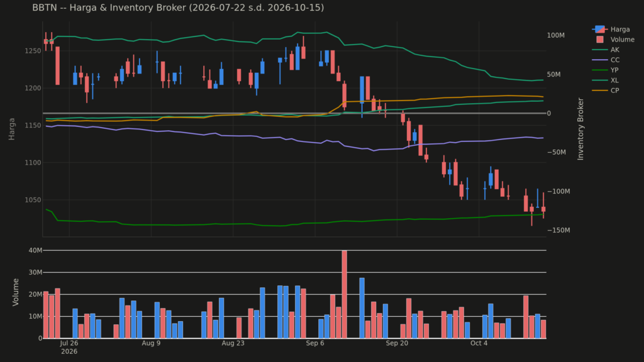Click the 1250 price tick label
Viewport: 644px width, 362px height.
coord(33,51)
